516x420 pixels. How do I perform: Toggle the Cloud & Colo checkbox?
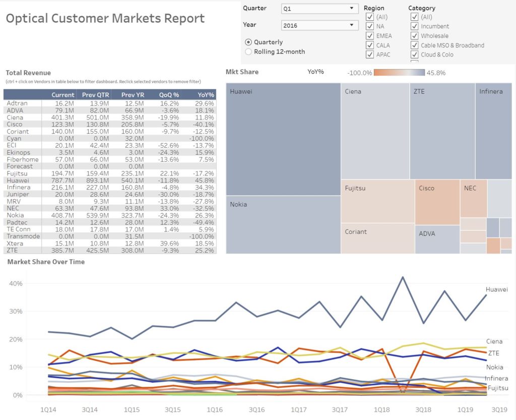tap(414, 54)
